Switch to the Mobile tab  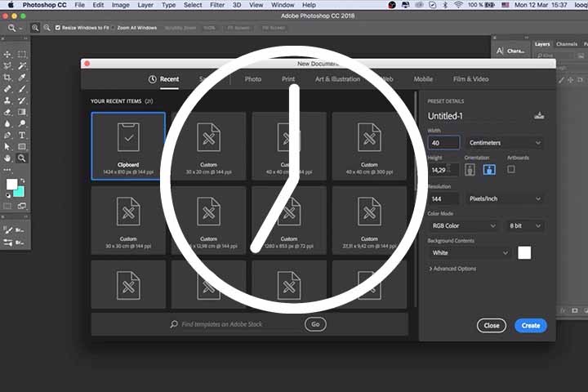click(423, 79)
